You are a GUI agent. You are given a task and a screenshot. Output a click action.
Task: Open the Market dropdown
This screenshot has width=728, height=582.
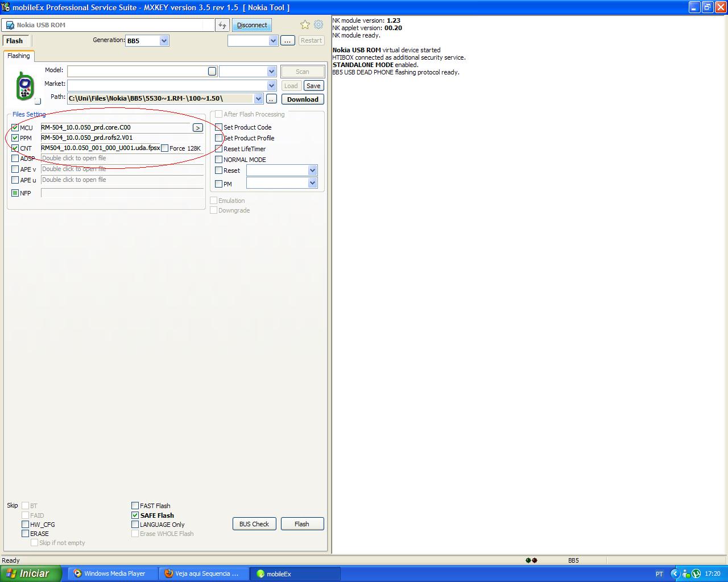coord(271,85)
